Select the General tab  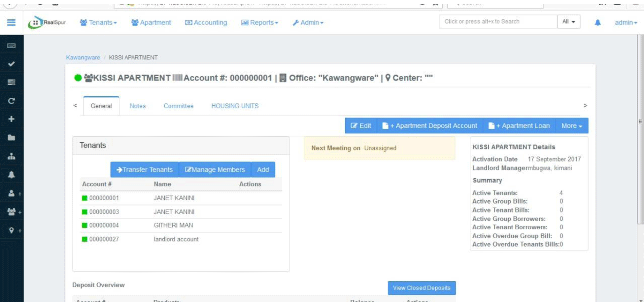pos(101,106)
